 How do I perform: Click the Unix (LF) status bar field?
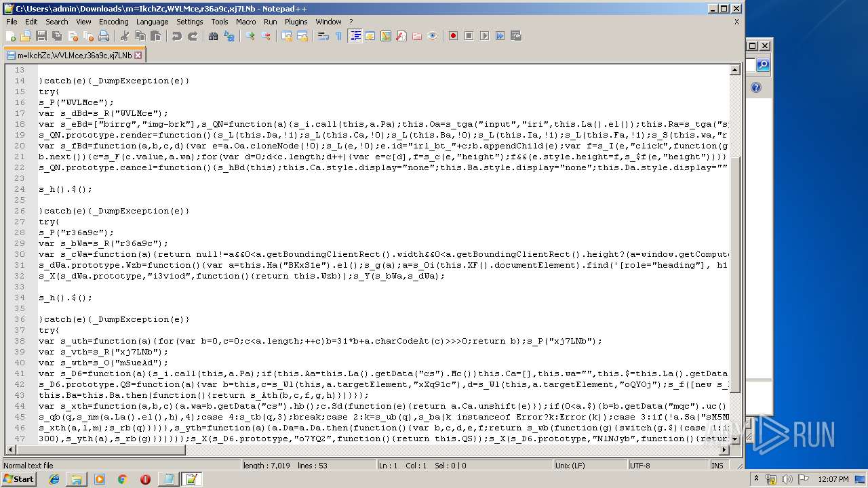[590, 466]
